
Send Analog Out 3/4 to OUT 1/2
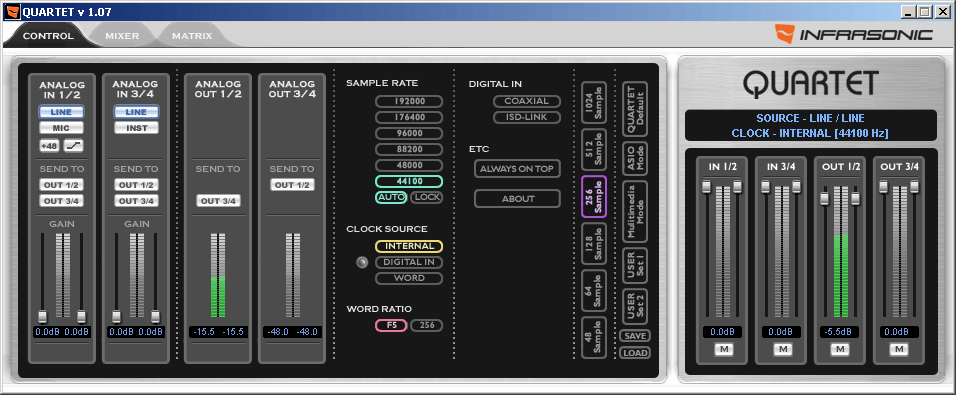coord(293,185)
